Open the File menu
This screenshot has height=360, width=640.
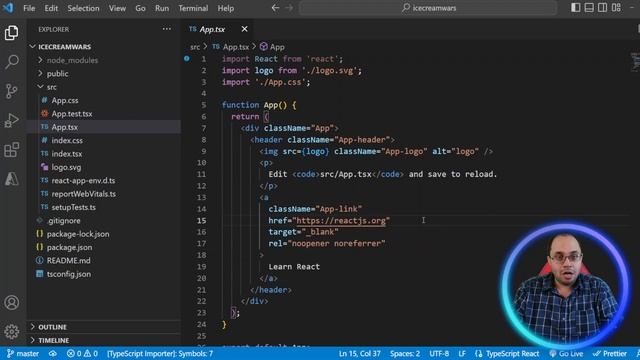[x=29, y=8]
